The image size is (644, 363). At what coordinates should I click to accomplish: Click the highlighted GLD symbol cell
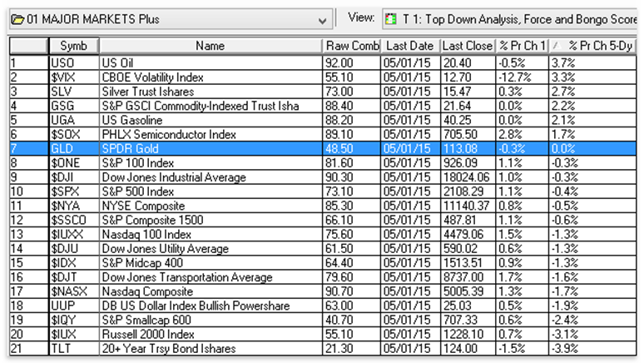74,149
